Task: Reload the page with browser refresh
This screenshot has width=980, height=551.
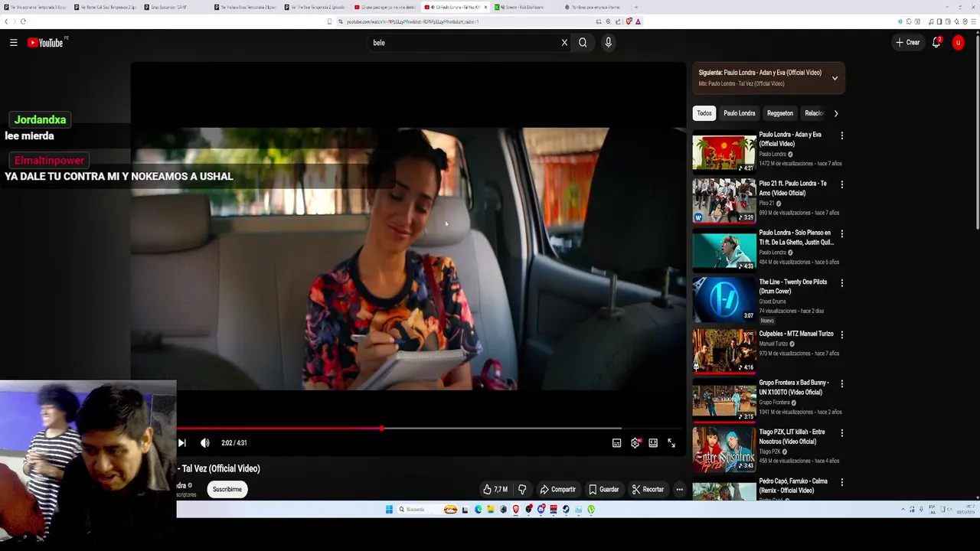Action: click(x=23, y=21)
